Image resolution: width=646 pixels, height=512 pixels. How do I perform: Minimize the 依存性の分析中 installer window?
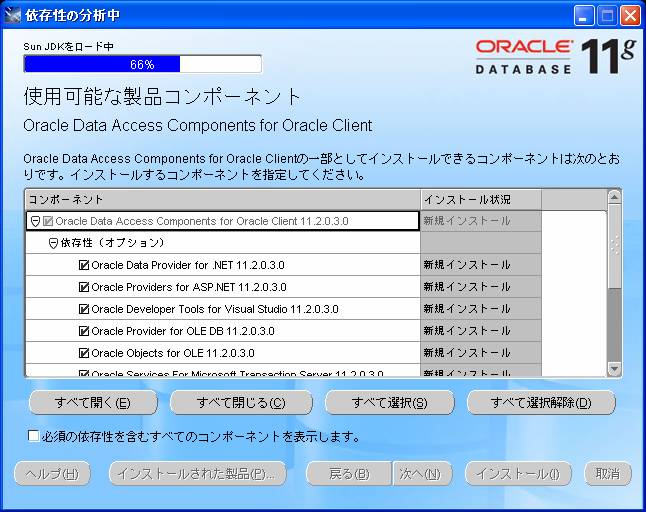coord(584,16)
